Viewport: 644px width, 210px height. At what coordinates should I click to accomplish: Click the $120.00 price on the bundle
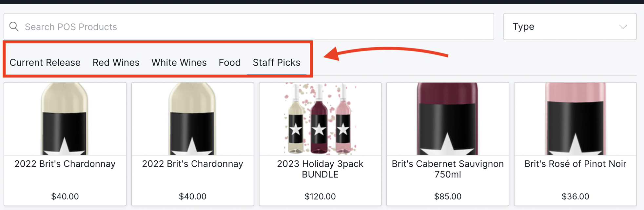click(x=320, y=196)
